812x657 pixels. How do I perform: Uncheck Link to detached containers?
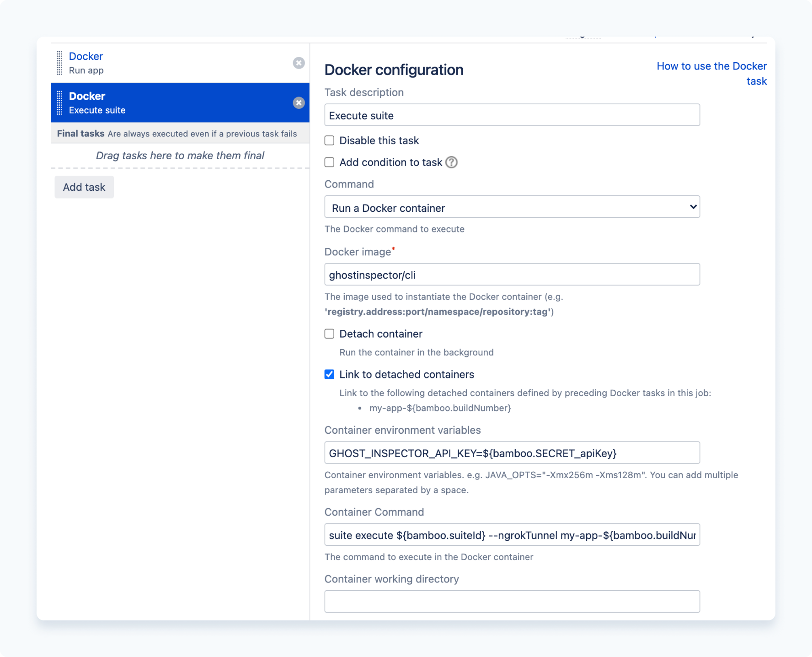(x=329, y=374)
